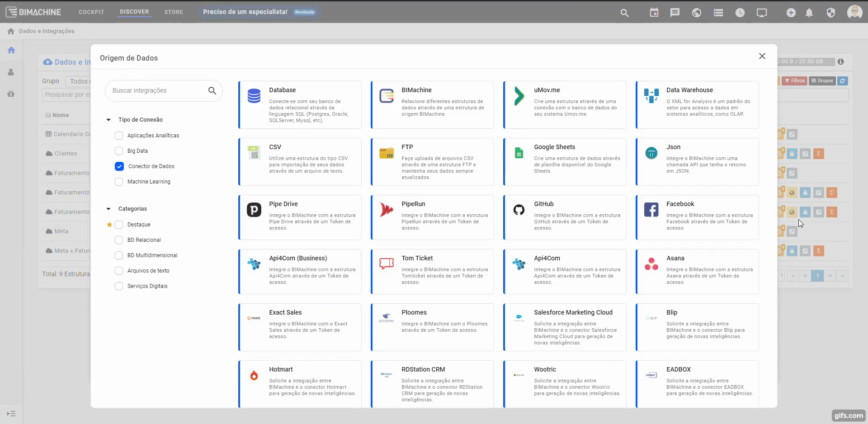Viewport: 868px width, 424px height.
Task: Click the refresh button beside Grupos
Action: [x=842, y=81]
